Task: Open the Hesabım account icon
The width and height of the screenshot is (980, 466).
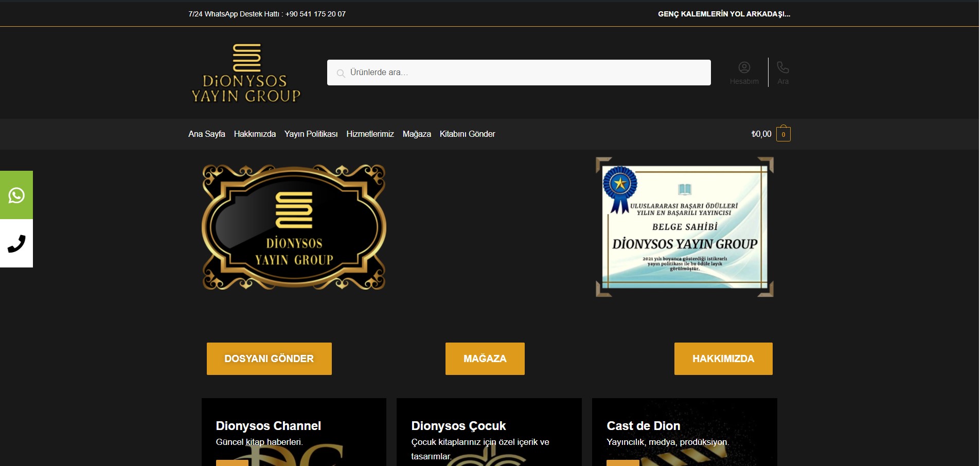Action: (744, 73)
